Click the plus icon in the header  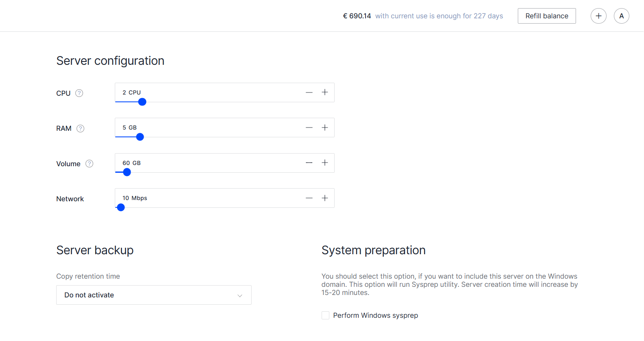click(598, 15)
